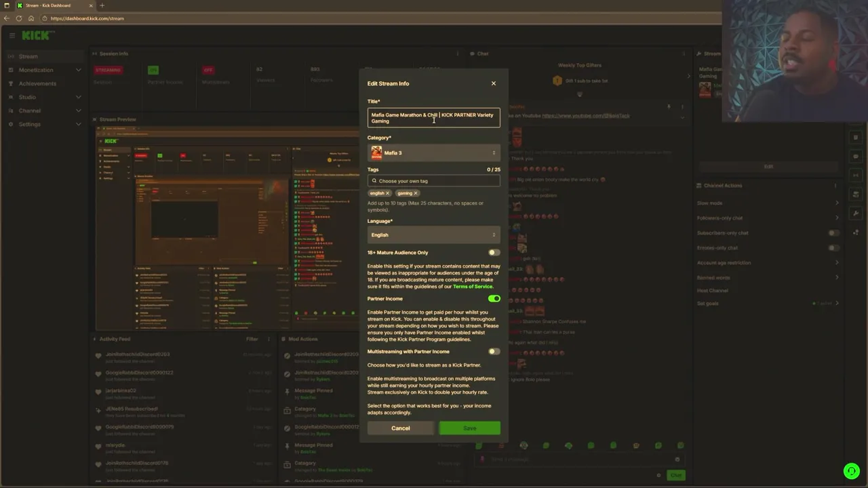The height and width of the screenshot is (488, 868).
Task: Open Slow mode channel action
Action: point(768,203)
